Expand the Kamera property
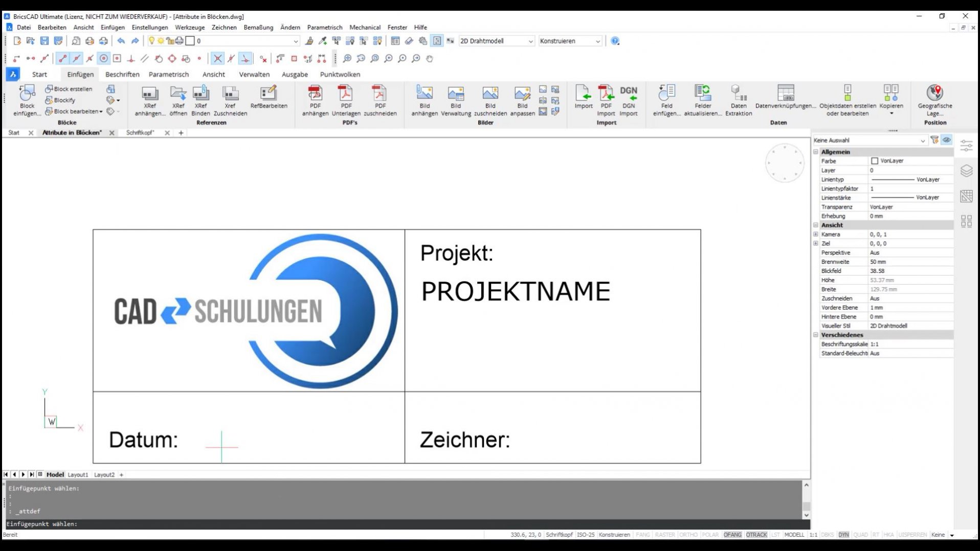The width and height of the screenshot is (980, 551). tap(816, 234)
